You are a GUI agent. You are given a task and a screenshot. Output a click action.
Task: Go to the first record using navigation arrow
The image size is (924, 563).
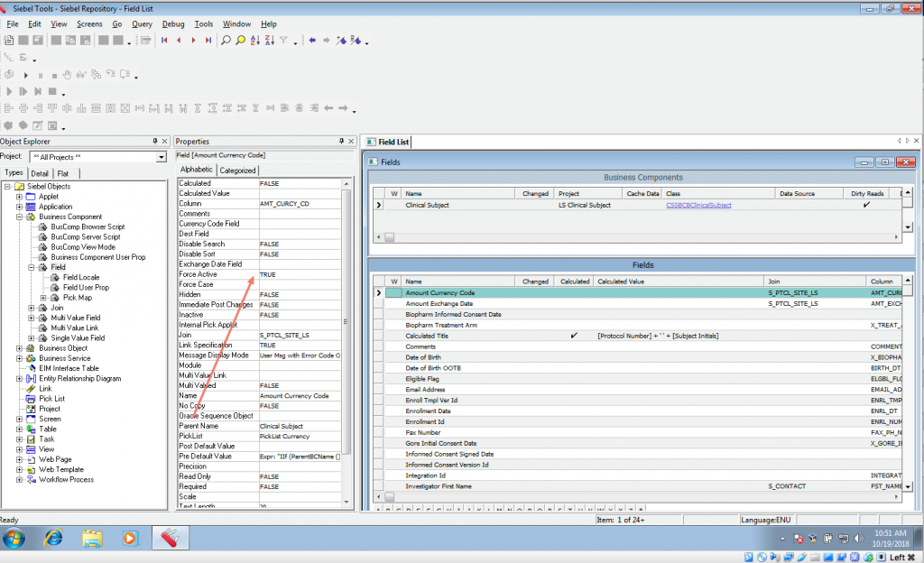point(165,41)
